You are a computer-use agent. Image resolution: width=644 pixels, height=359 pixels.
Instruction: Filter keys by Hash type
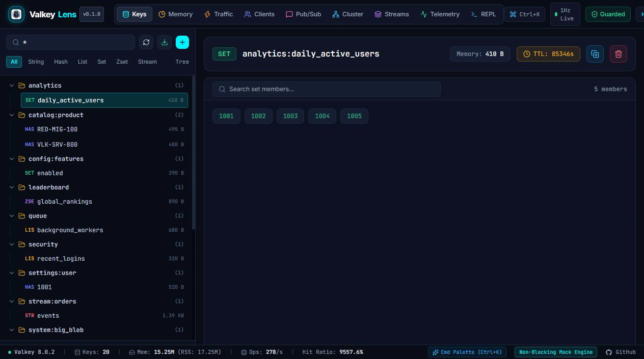pyautogui.click(x=61, y=62)
